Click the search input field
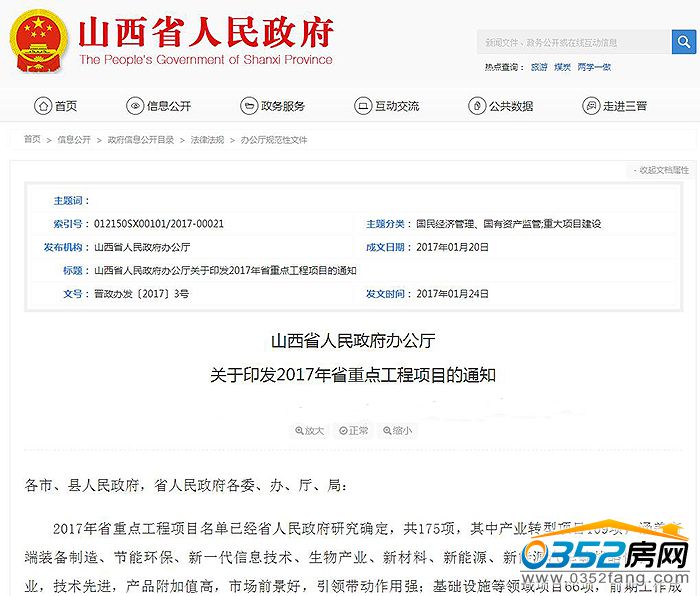 click(x=574, y=42)
